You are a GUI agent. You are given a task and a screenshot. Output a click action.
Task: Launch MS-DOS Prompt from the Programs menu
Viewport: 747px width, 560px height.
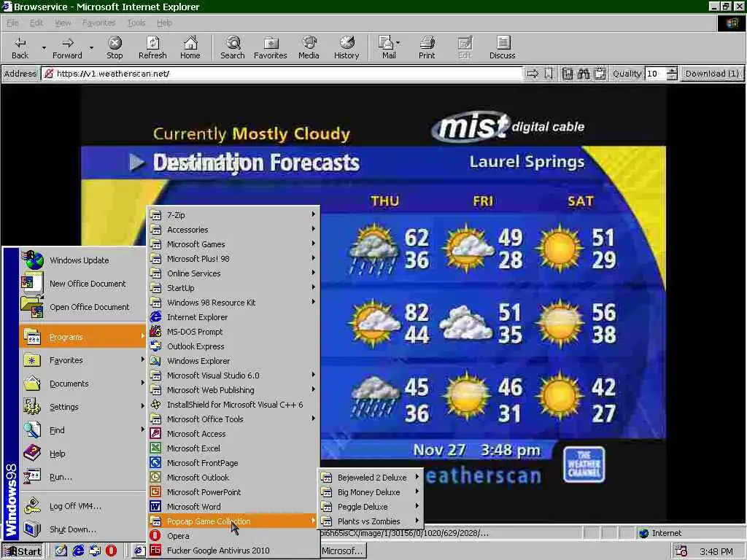click(x=233, y=332)
